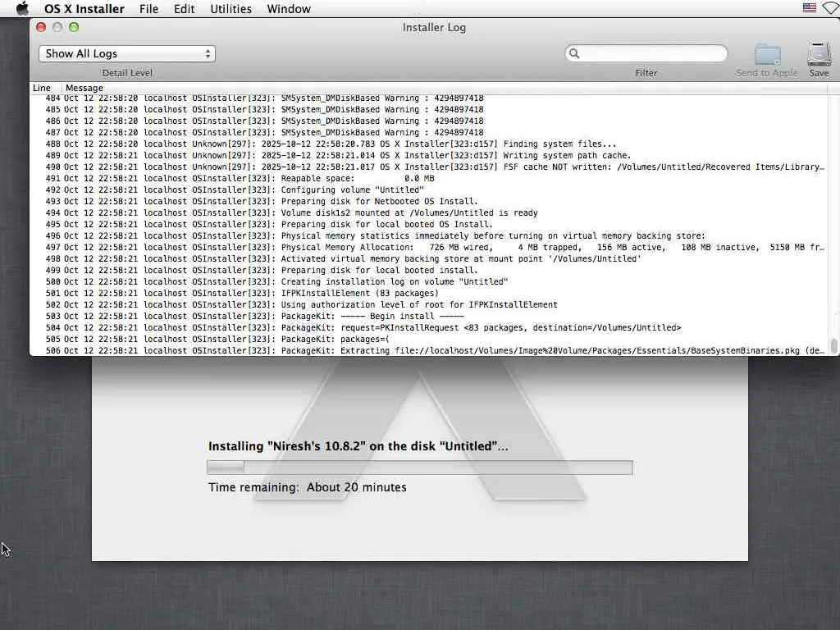Select log line 488 Finding system files
The image size is (840, 630).
point(428,144)
